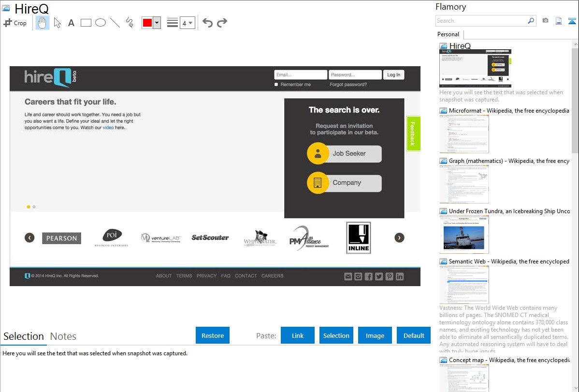Toggle the Remember me checkbox
The width and height of the screenshot is (579, 392).
(276, 85)
